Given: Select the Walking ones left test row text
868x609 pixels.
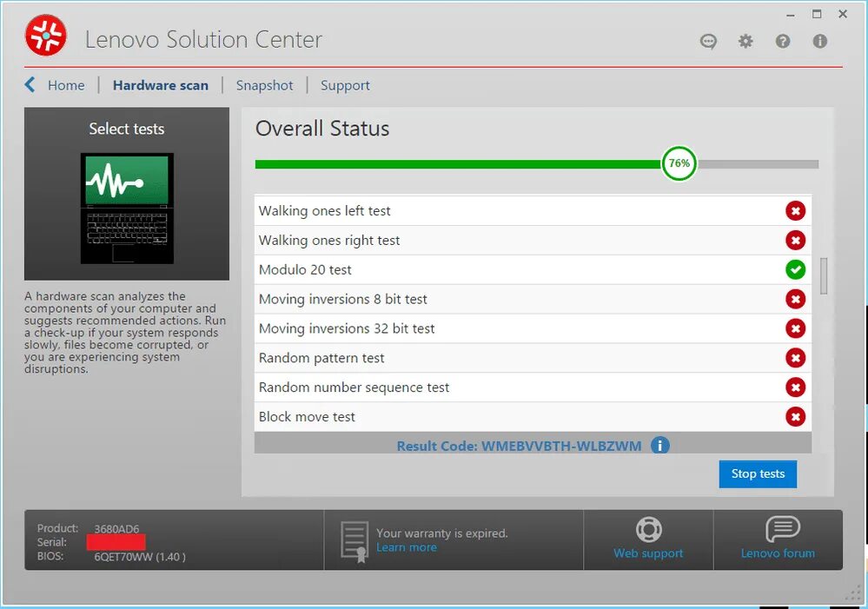Looking at the screenshot, I should click(x=324, y=211).
